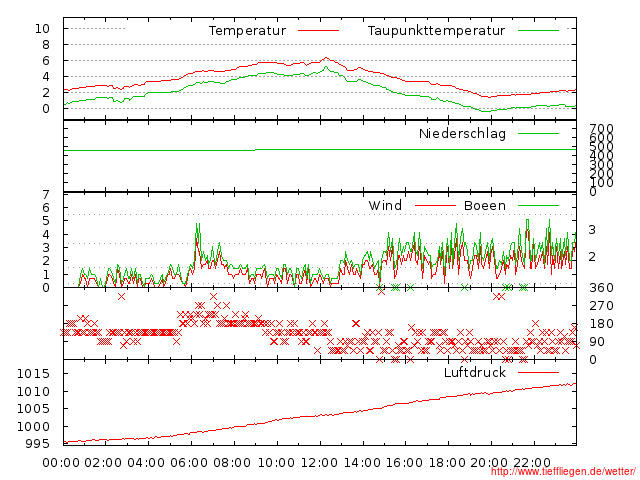Click the 16:00 time axis label
The width and height of the screenshot is (640, 480).
(404, 463)
